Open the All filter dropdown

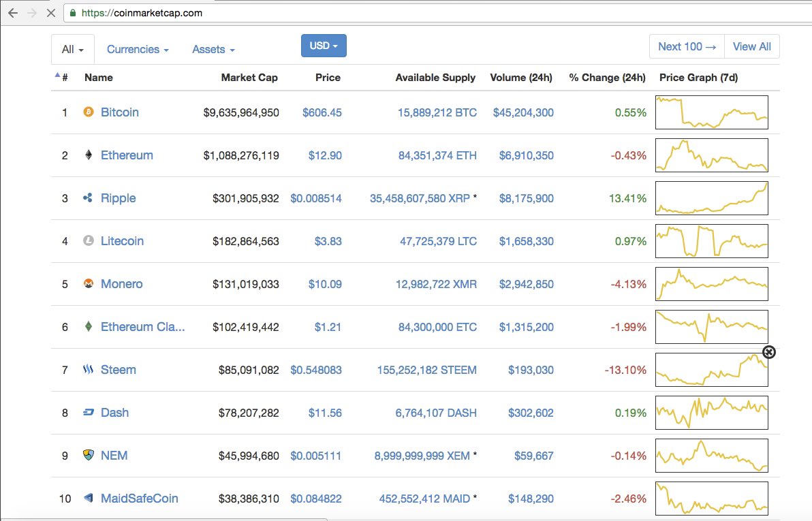click(72, 50)
